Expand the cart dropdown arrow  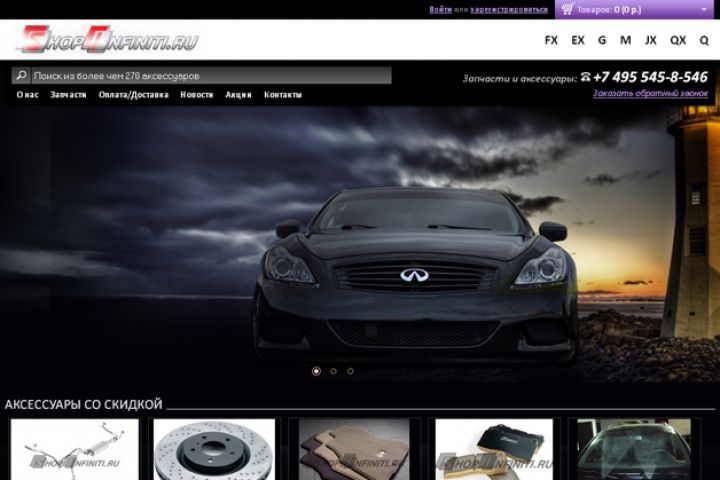coord(704,9)
